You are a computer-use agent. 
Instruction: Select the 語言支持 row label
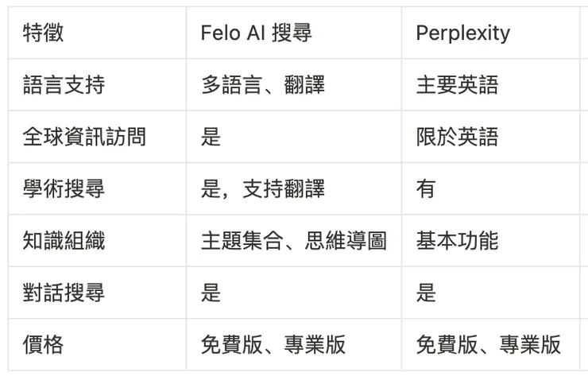pos(64,85)
